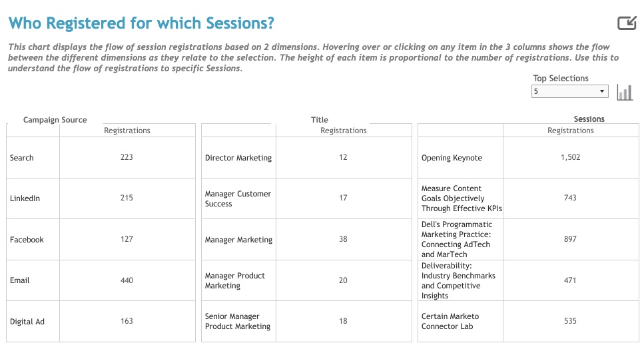Choose Dell's Programmatic Marketing Practice session
Image resolution: width=644 pixels, height=347 pixels.
tap(457, 239)
